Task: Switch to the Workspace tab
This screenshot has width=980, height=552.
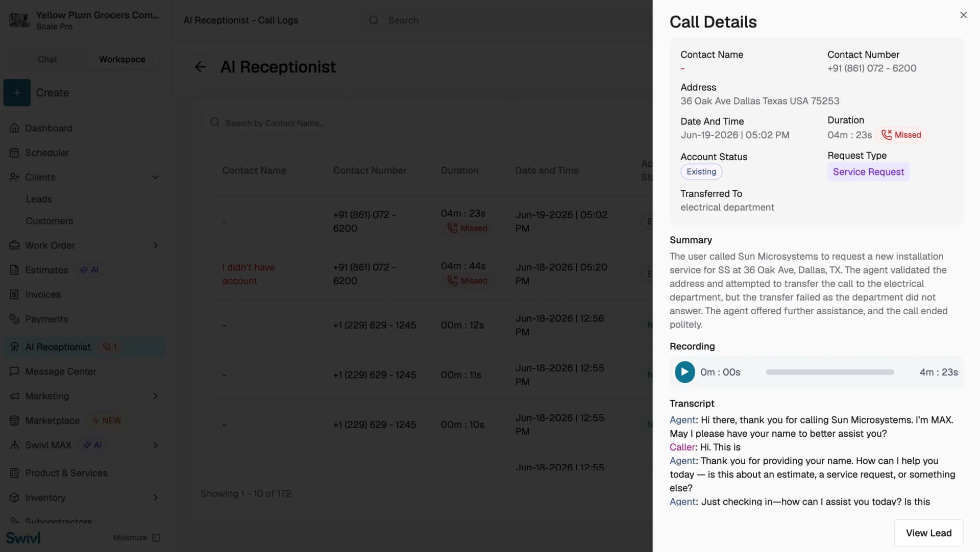Action: click(122, 59)
